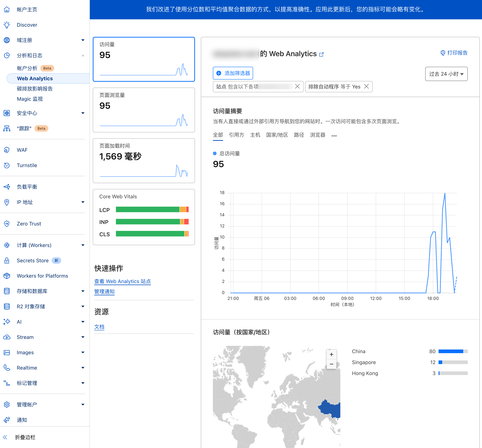Click the 分析和日志 pie chart icon

(x=7, y=55)
